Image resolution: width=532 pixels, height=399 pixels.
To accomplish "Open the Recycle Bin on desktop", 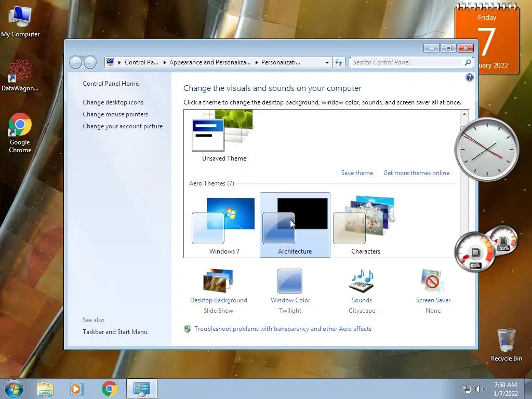I will [506, 345].
